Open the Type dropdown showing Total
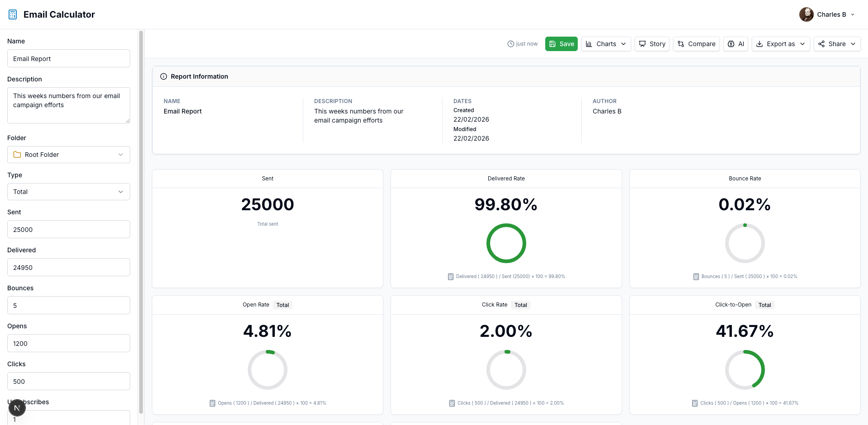The height and width of the screenshot is (425, 868). click(68, 191)
